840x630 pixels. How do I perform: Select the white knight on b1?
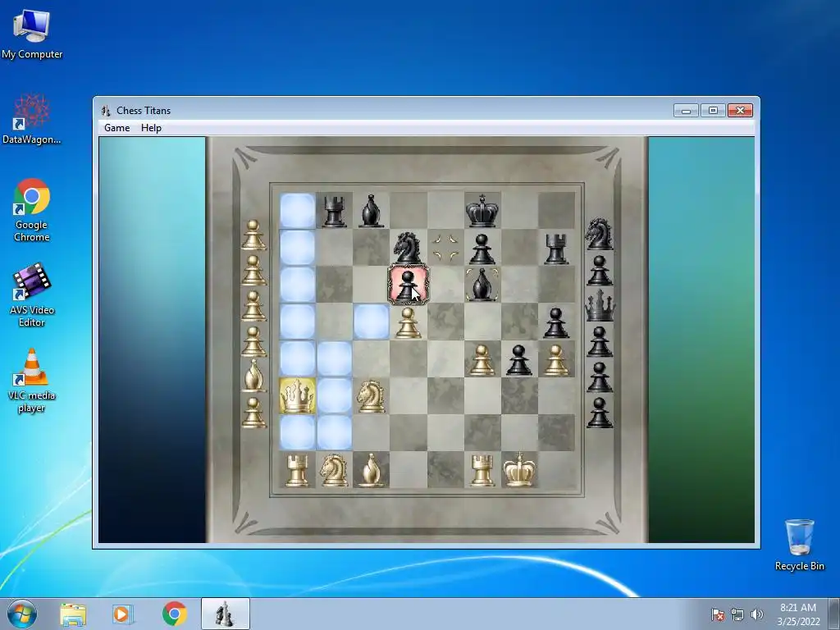coord(335,470)
